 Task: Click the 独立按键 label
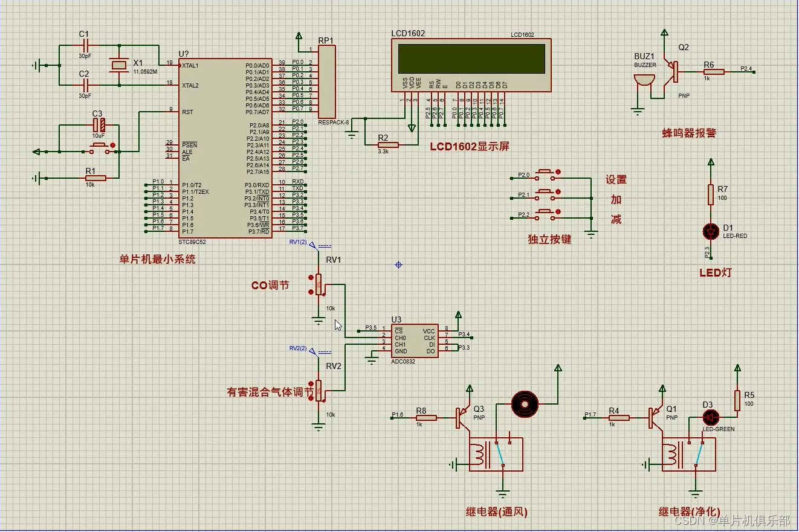tap(549, 239)
